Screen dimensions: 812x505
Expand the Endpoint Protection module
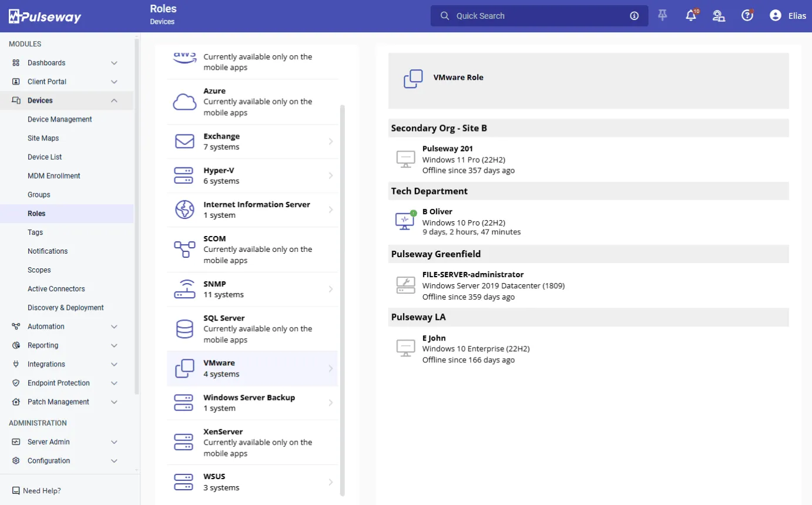tap(114, 383)
